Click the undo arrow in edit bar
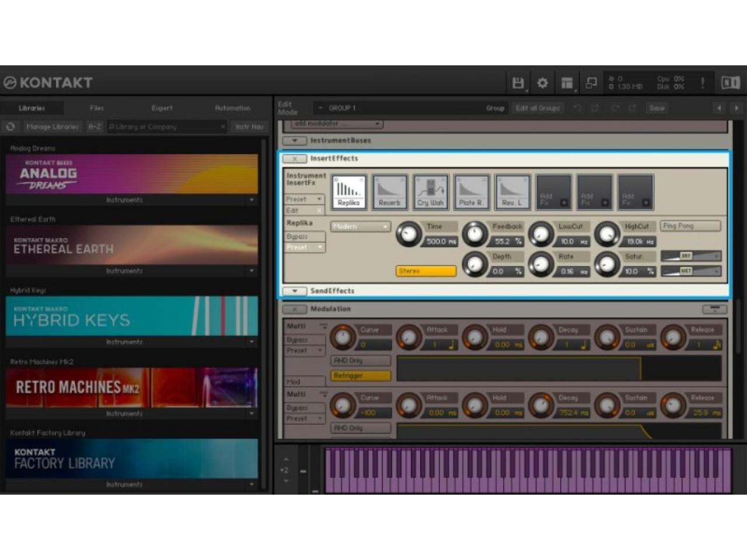 (577, 108)
